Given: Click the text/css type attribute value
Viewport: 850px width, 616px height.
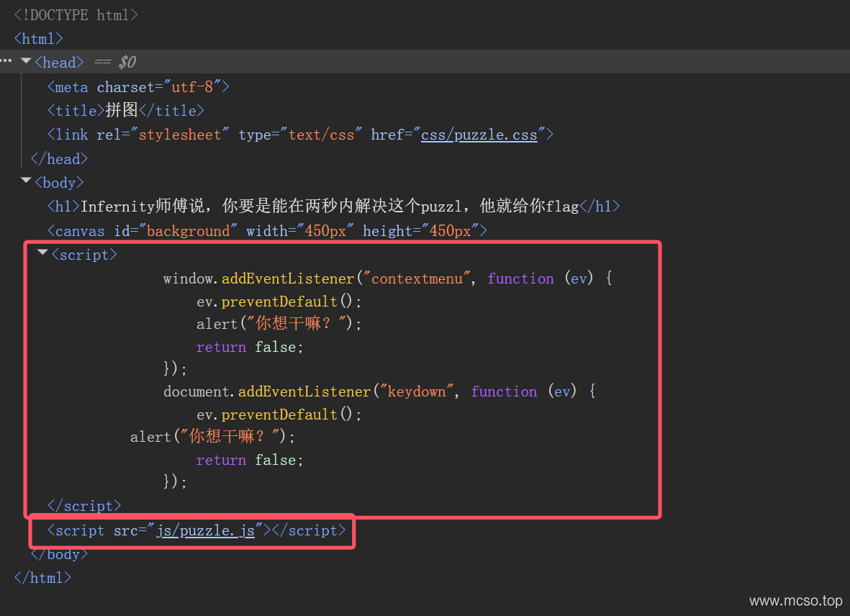Looking at the screenshot, I should 322,135.
